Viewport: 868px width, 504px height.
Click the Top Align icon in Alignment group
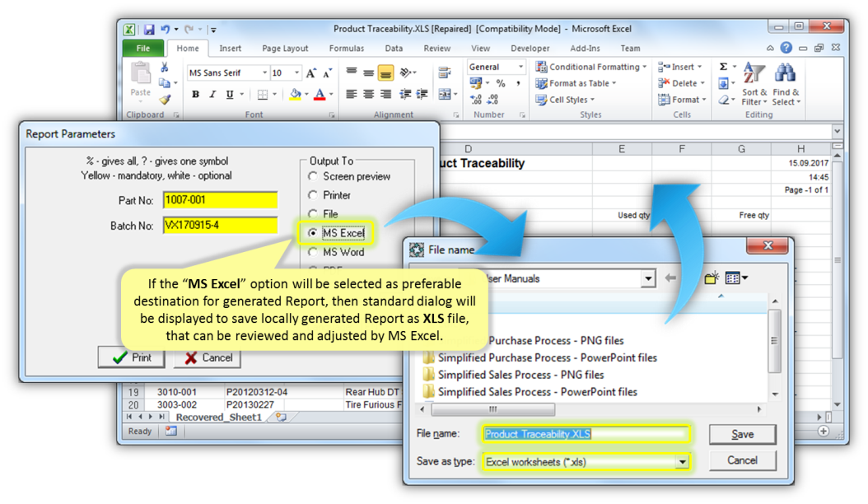352,72
